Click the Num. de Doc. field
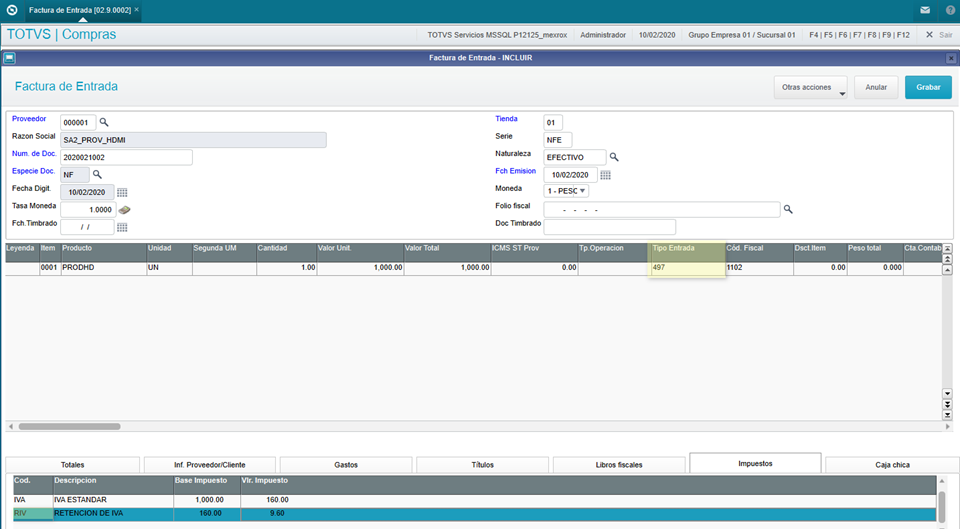 coord(126,157)
